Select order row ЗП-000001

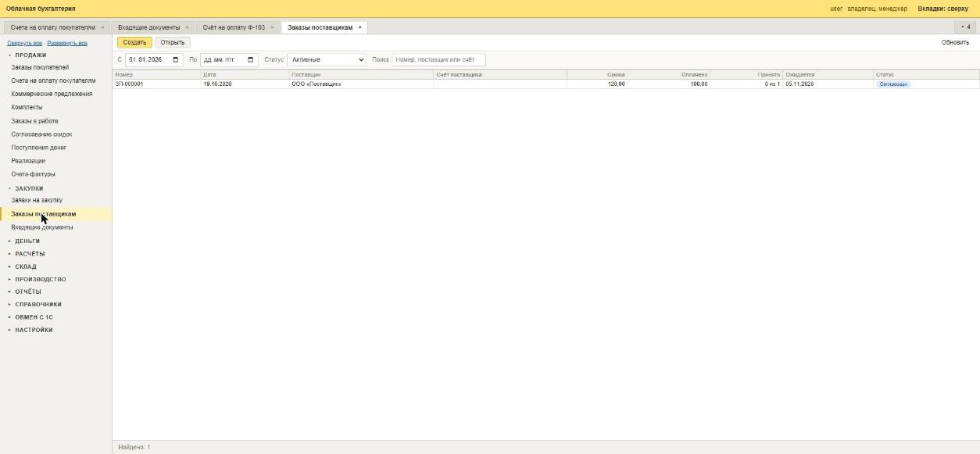coord(545,84)
